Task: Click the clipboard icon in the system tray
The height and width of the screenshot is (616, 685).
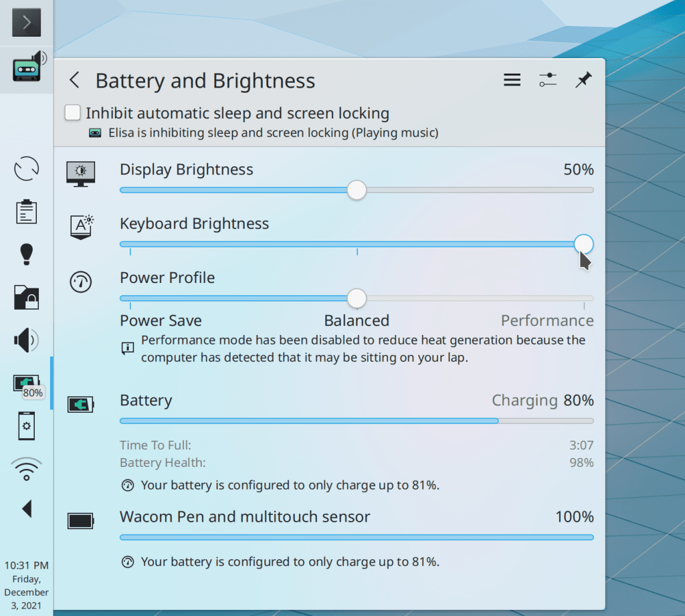Action: pyautogui.click(x=26, y=211)
